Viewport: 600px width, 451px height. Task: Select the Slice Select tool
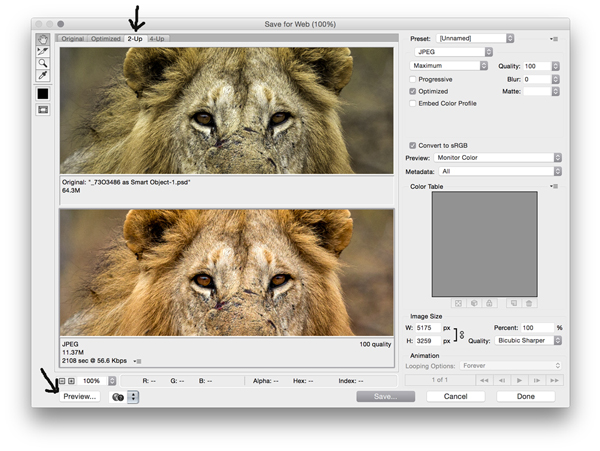coord(43,52)
